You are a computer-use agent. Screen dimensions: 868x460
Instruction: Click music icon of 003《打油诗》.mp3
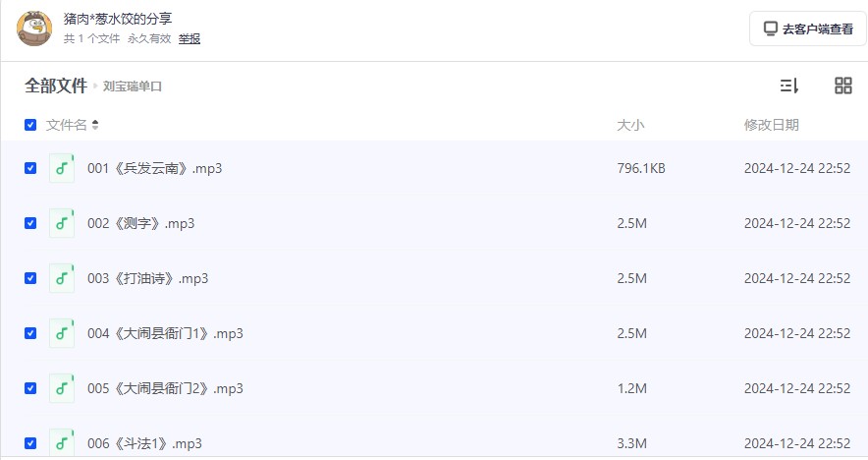62,278
